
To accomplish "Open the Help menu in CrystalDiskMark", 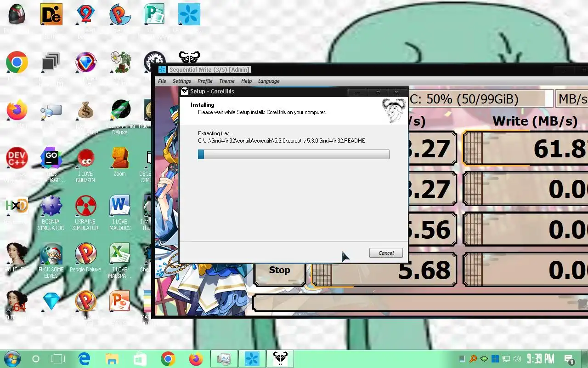I will (x=247, y=81).
